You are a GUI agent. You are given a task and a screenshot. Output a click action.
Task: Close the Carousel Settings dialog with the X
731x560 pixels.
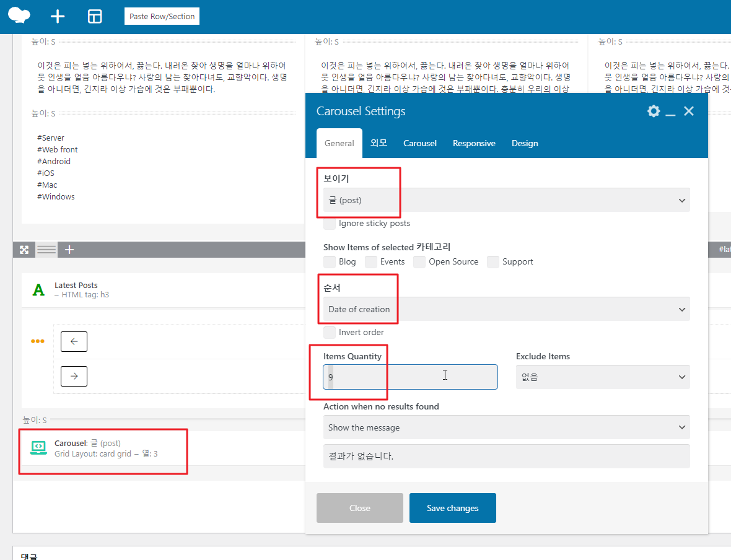click(689, 111)
